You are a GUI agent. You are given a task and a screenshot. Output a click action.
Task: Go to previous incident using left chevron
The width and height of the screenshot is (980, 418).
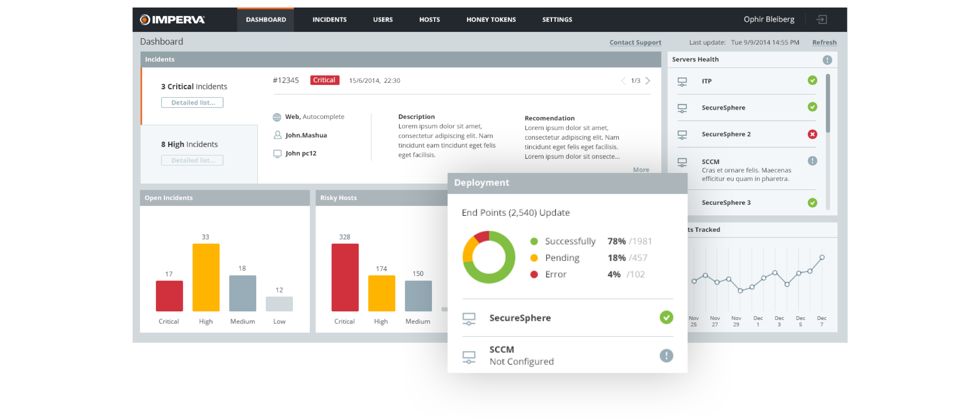click(623, 81)
